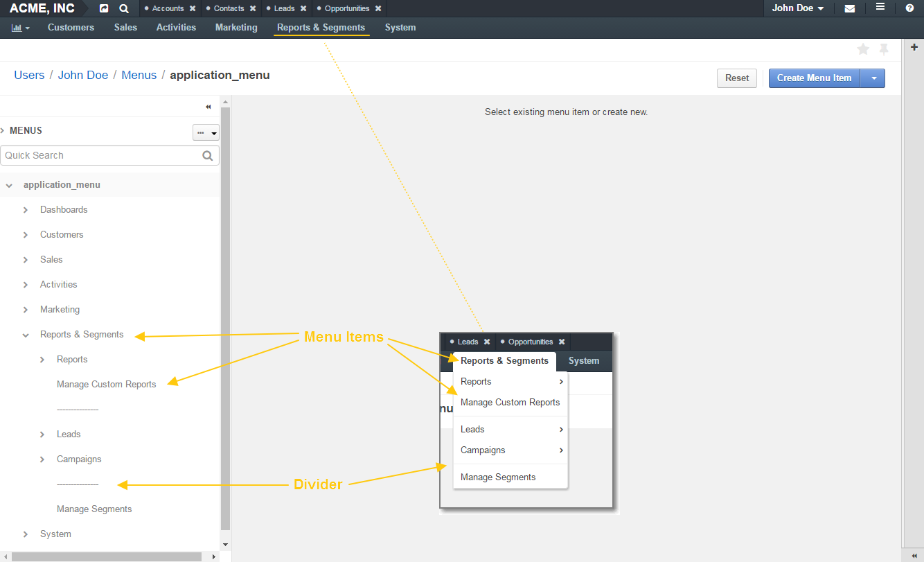Collapse the Reports & Segments tree node
This screenshot has height=562, width=924.
point(25,335)
